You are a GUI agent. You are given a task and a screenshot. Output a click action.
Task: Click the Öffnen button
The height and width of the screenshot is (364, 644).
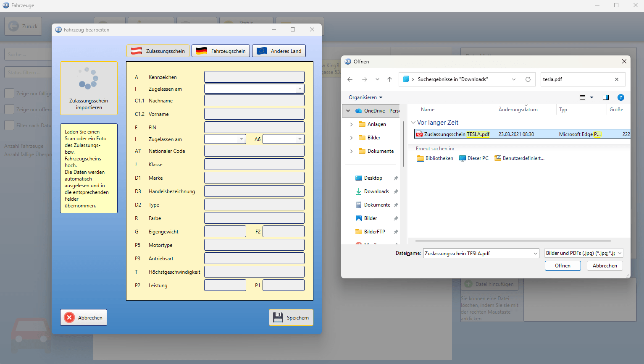tap(563, 266)
